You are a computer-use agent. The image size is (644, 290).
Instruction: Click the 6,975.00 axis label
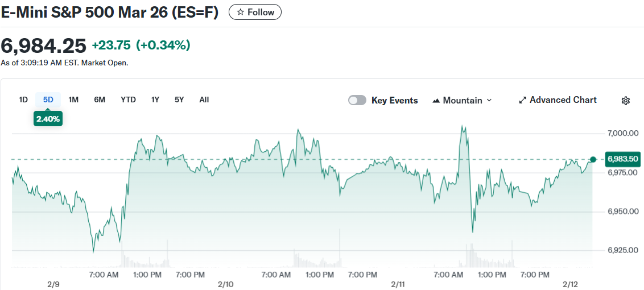622,172
